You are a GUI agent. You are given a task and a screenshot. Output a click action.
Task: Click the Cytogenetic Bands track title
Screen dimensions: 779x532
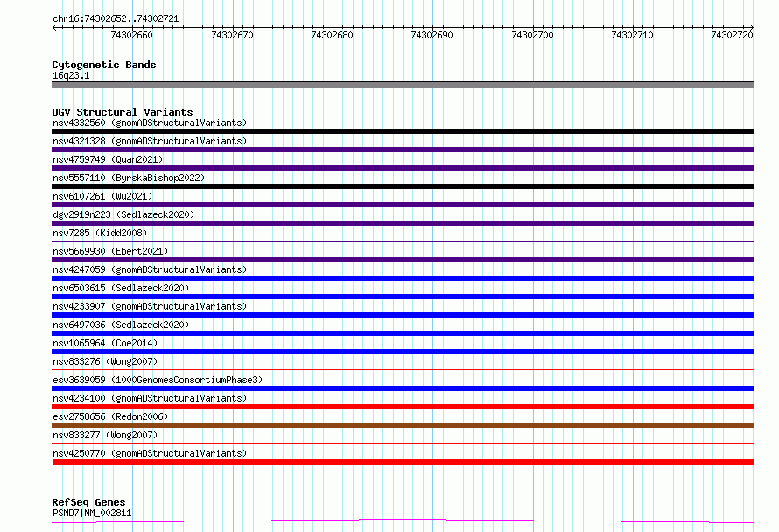click(104, 65)
